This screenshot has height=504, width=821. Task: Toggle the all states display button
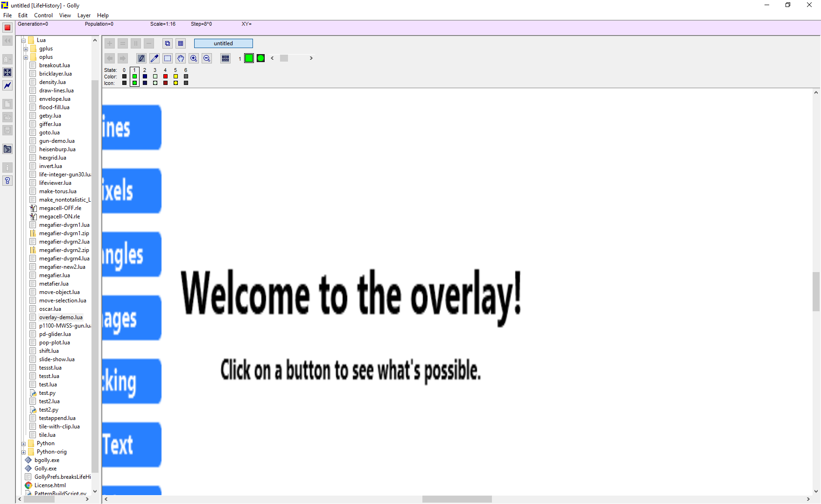[x=225, y=58]
